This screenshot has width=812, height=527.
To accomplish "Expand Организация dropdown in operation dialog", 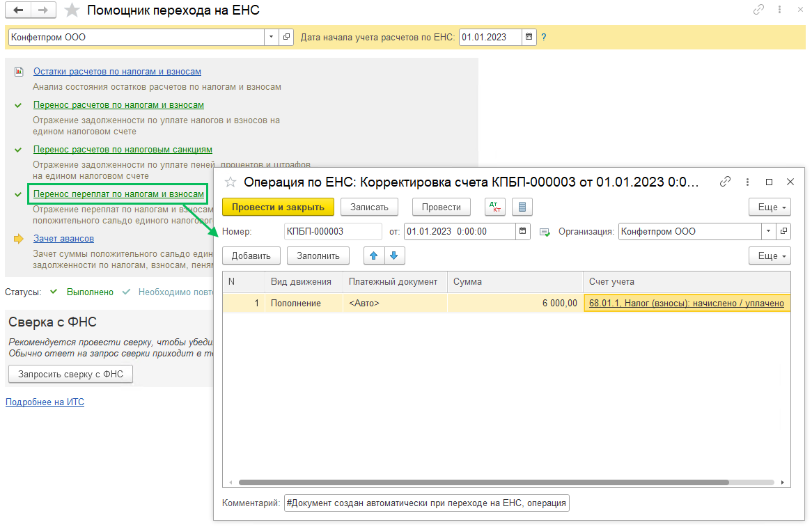I will point(768,231).
